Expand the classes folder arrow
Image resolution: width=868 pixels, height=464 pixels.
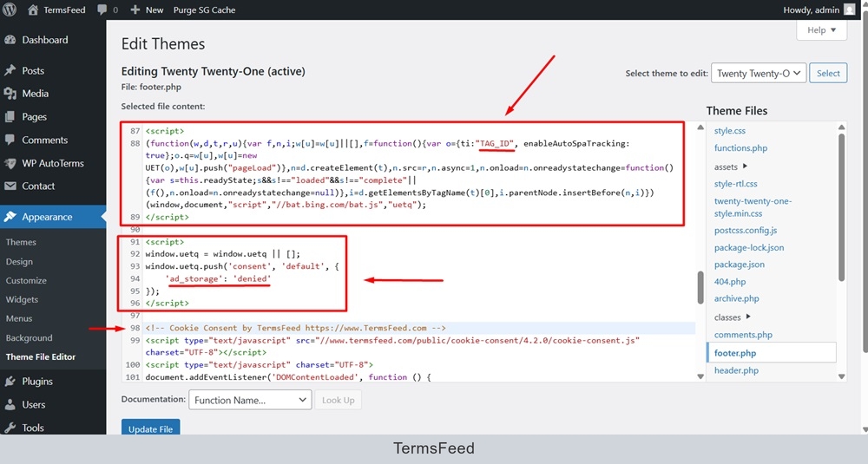(748, 317)
